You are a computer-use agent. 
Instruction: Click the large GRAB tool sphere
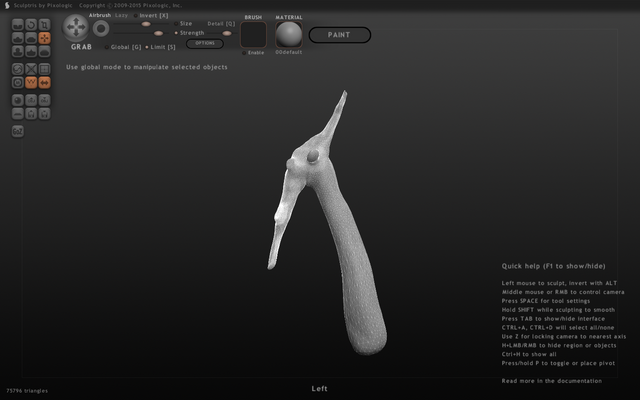pos(76,28)
